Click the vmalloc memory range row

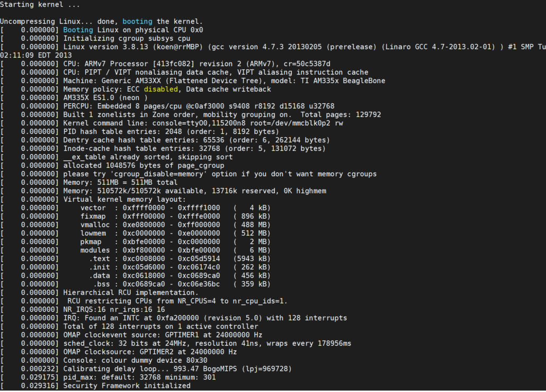coord(175,225)
